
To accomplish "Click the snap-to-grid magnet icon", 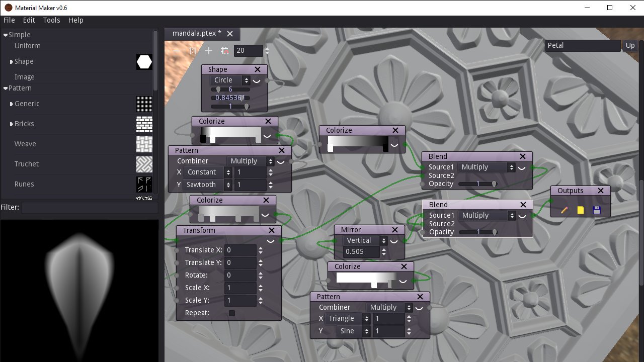I will coord(225,50).
